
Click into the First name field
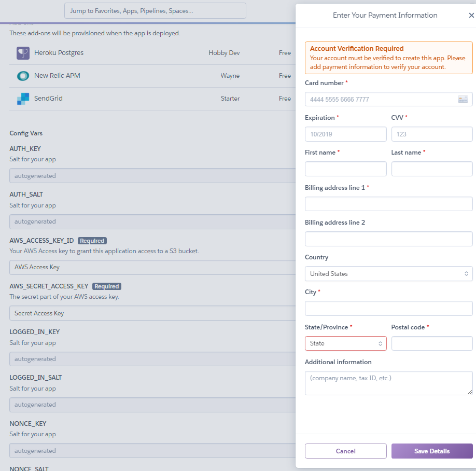(345, 169)
